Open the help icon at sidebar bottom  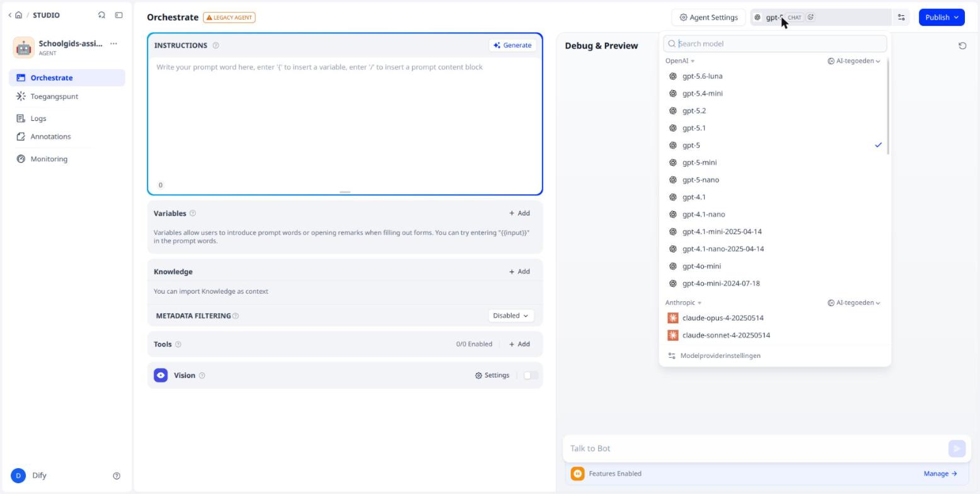pos(117,476)
